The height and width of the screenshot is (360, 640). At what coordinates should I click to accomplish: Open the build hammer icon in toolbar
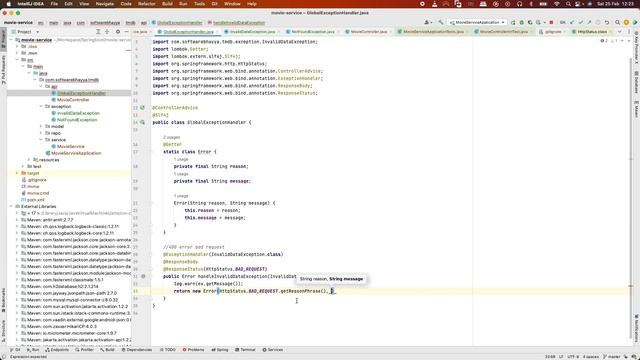(x=441, y=22)
